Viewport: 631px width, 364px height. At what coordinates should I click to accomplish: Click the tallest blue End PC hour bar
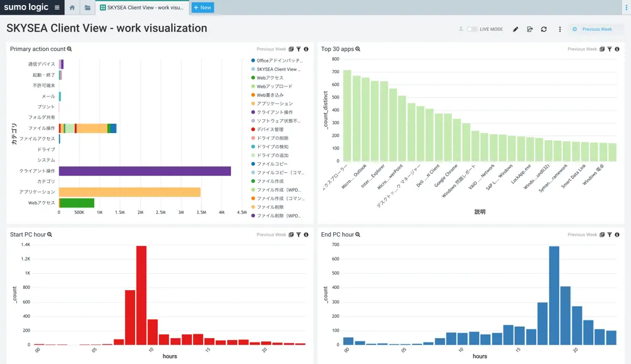coord(554,295)
